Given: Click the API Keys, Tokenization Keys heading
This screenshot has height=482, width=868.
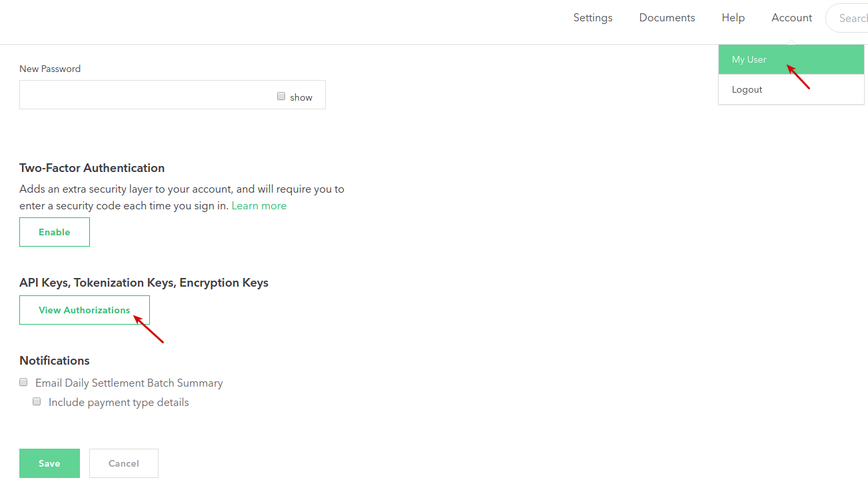Looking at the screenshot, I should coord(144,283).
